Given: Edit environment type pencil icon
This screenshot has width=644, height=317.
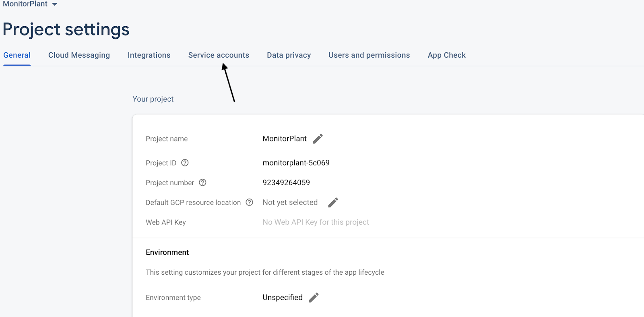Looking at the screenshot, I should [314, 298].
